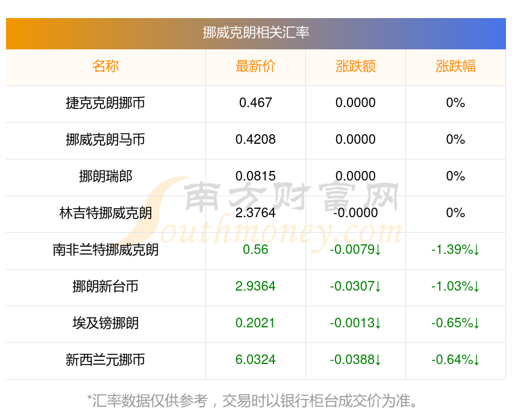Click the row name 新西兰元挪币
The image size is (512, 420).
point(105,360)
